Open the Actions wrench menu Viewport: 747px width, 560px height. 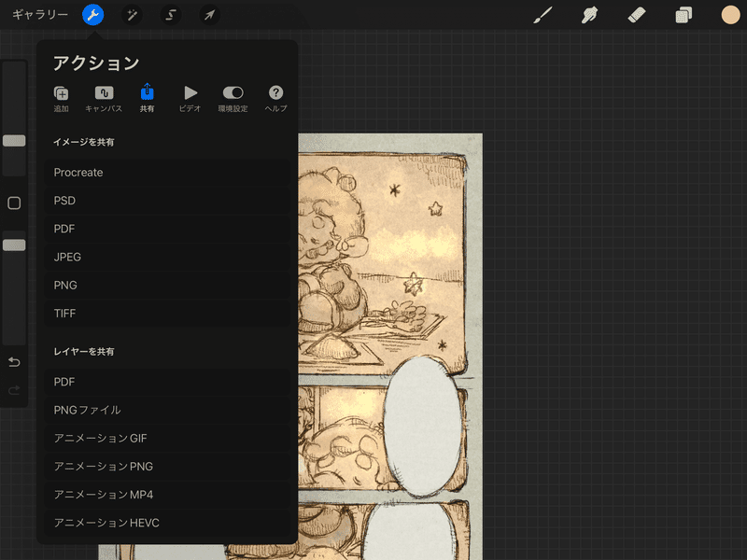point(92,15)
